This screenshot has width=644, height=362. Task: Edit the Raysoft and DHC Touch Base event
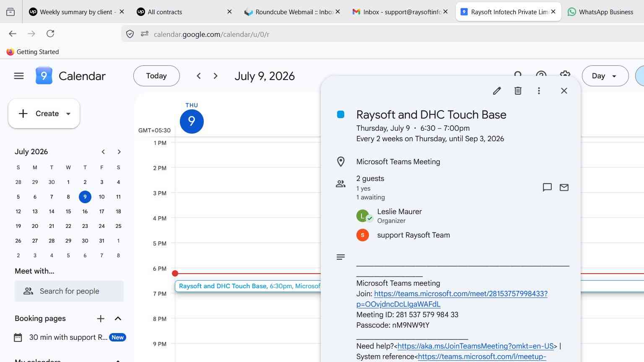(497, 91)
